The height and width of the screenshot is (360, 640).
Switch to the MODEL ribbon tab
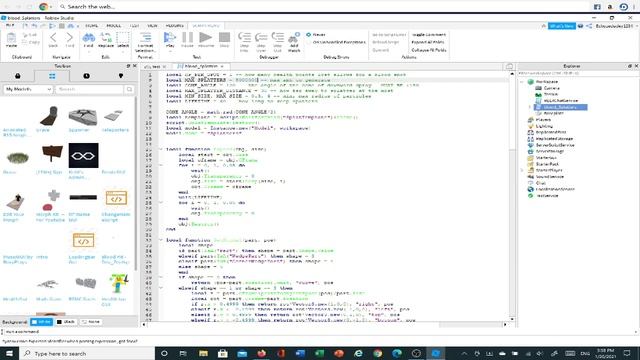(113, 26)
